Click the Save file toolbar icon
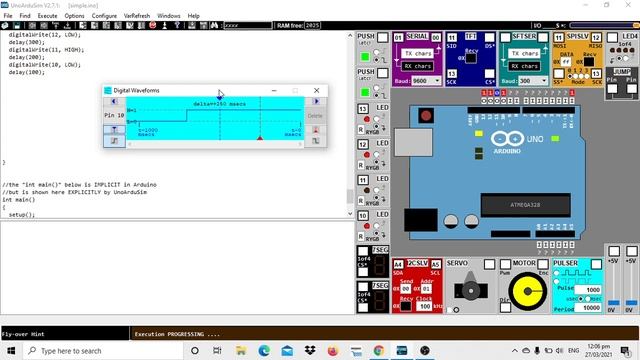The image size is (640, 360). pos(17,25)
